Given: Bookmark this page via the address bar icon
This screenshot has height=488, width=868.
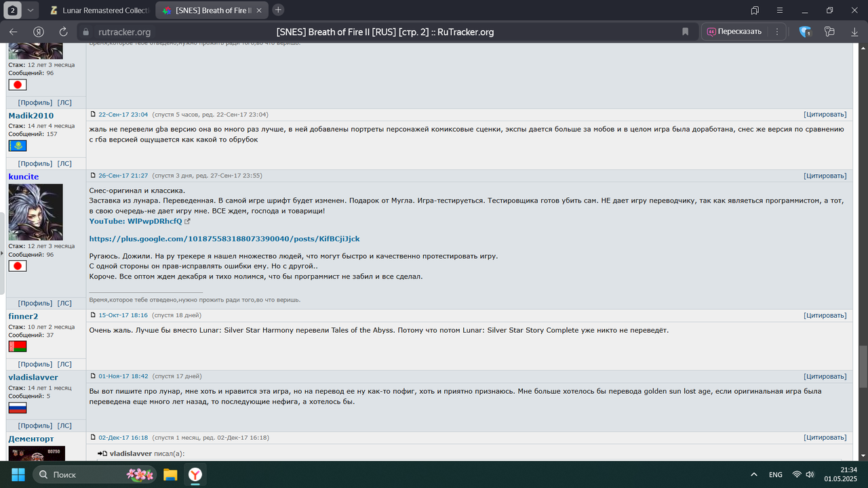Looking at the screenshot, I should pyautogui.click(x=685, y=32).
